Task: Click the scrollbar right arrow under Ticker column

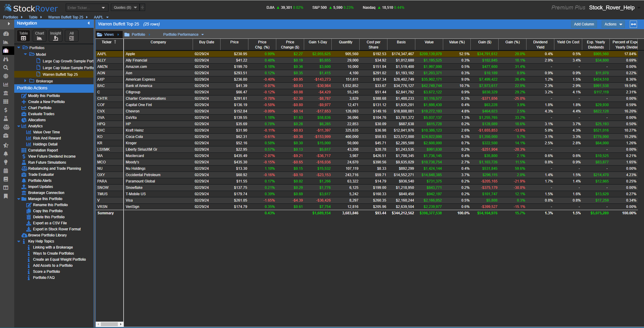Action: [x=121, y=324]
